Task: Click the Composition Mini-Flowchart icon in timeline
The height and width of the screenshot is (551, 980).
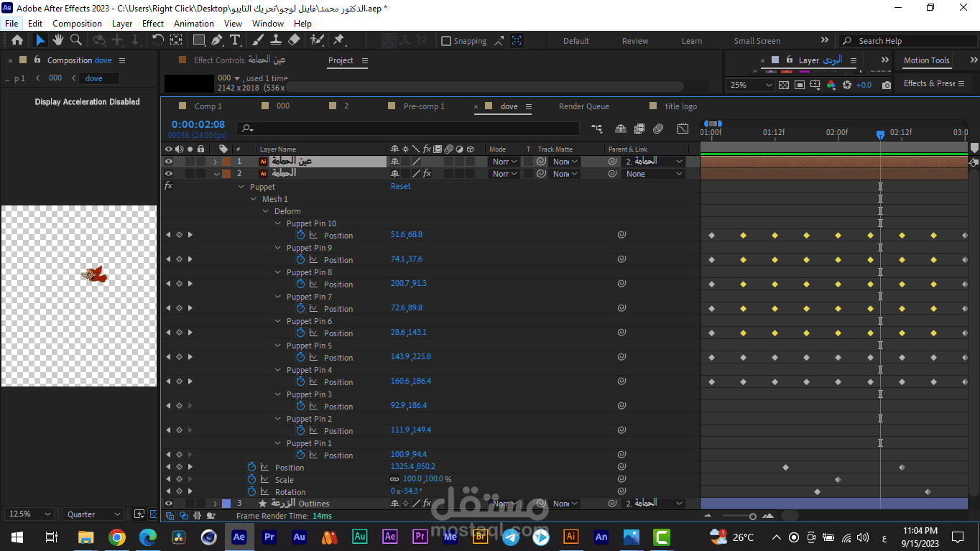Action: 597,129
